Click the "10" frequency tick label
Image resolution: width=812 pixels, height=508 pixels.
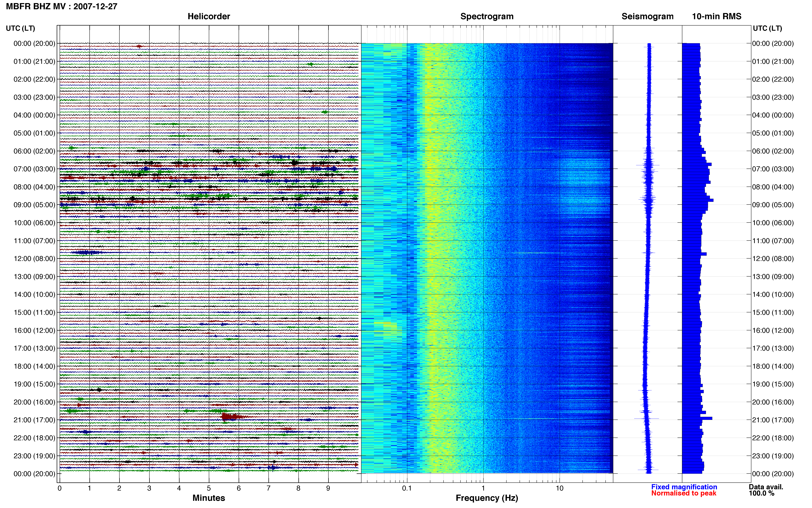pos(559,488)
